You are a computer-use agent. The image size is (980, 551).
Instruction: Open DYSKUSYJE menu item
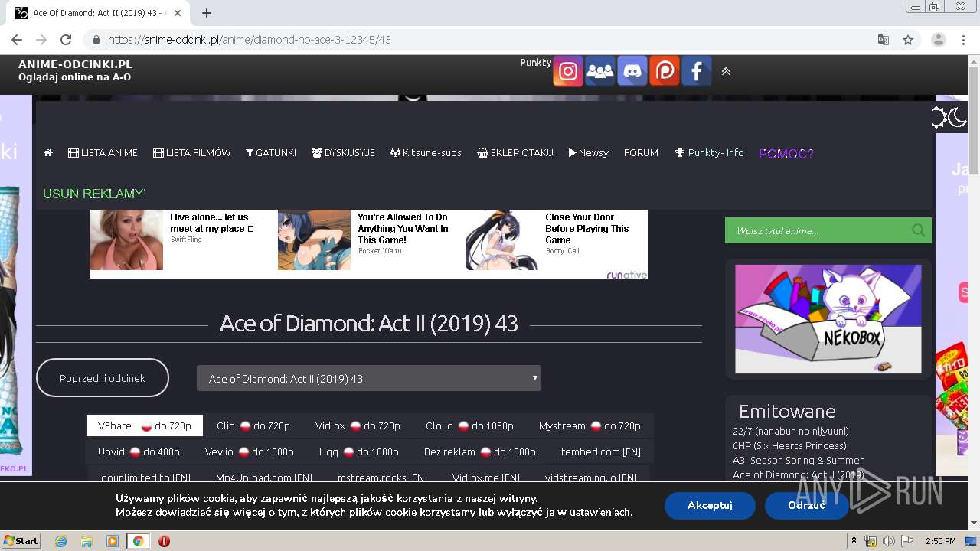pyautogui.click(x=343, y=153)
